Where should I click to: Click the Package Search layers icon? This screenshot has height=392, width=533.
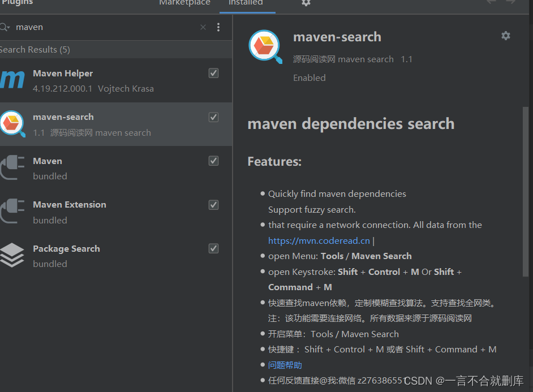[x=12, y=255]
